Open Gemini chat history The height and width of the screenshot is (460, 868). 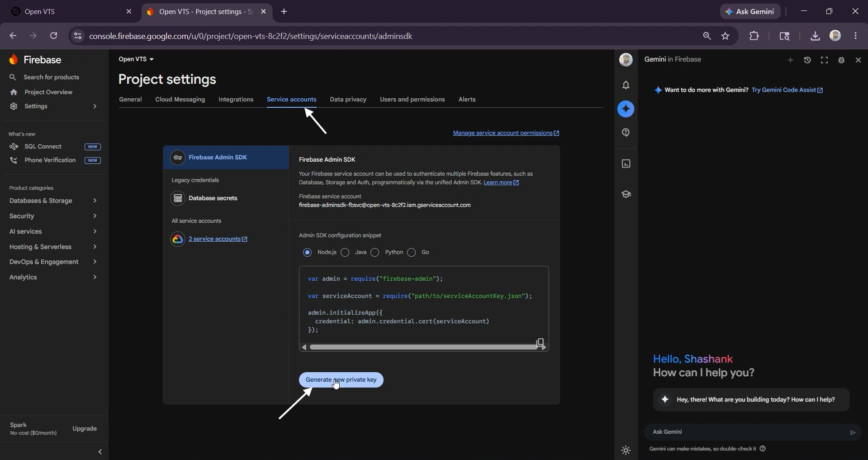[x=808, y=60]
